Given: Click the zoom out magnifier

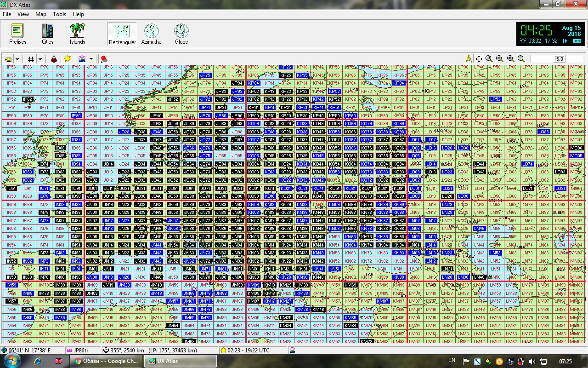Looking at the screenshot, I should tap(499, 59).
